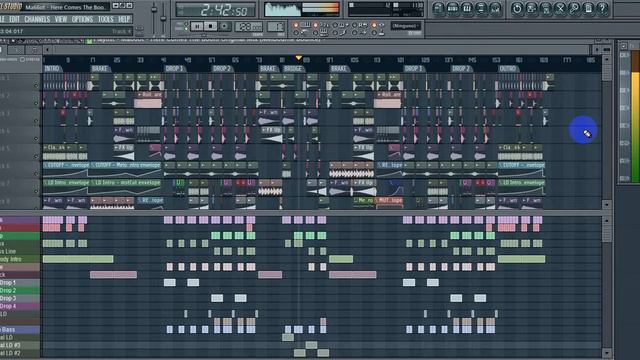The height and width of the screenshot is (360, 640).
Task: Open the mixer shortcut icon
Action: 496,9
